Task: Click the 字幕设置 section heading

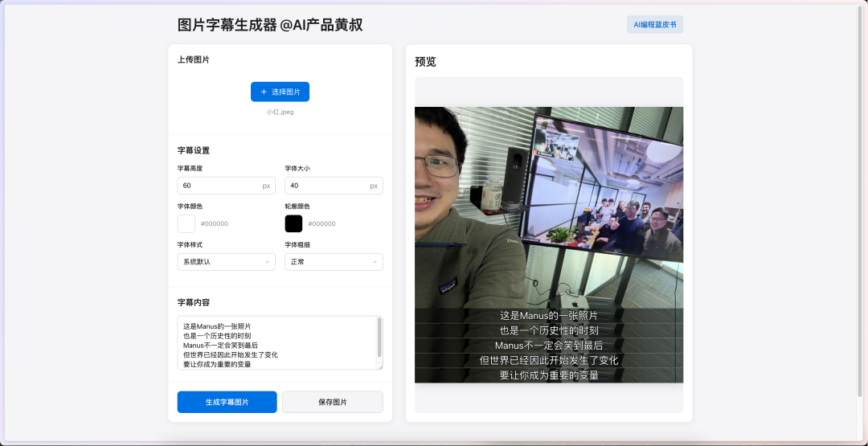Action: [193, 150]
